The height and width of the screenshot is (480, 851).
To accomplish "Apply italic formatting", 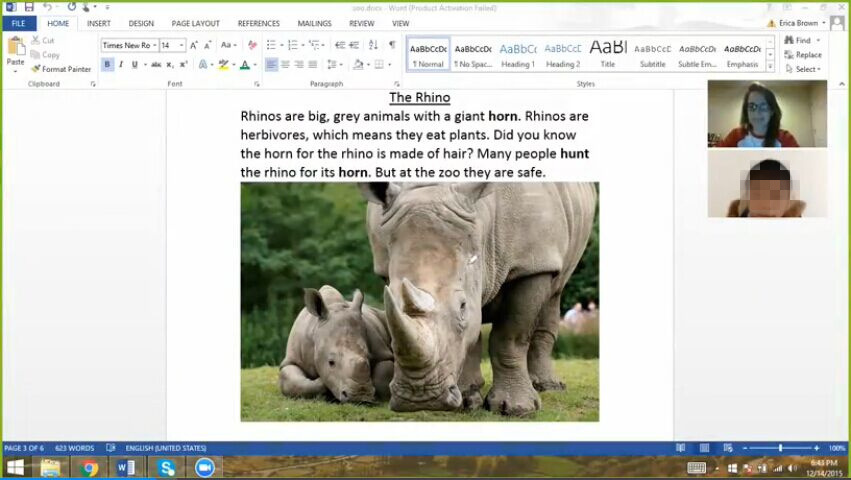I will pyautogui.click(x=121, y=65).
